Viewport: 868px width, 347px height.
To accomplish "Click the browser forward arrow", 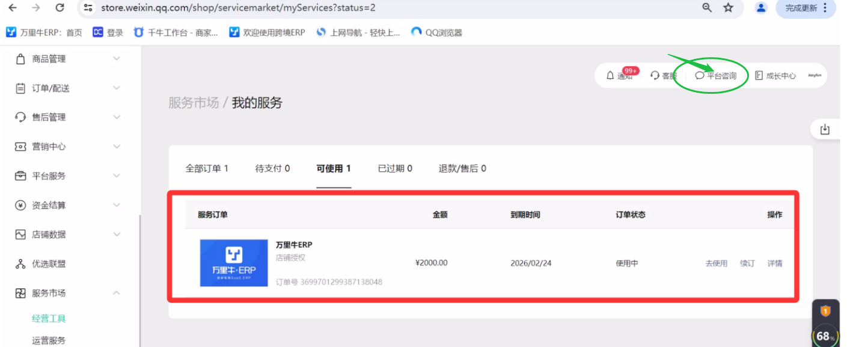I will coord(35,8).
